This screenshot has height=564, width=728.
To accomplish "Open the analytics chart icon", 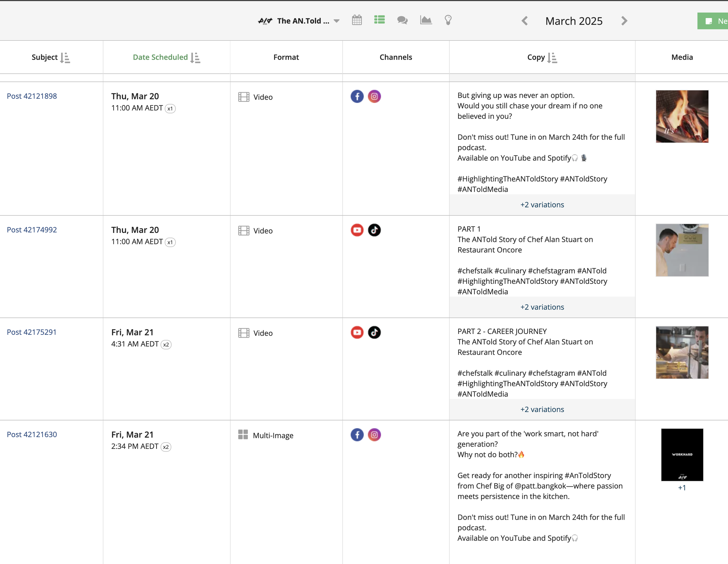I will pyautogui.click(x=426, y=20).
